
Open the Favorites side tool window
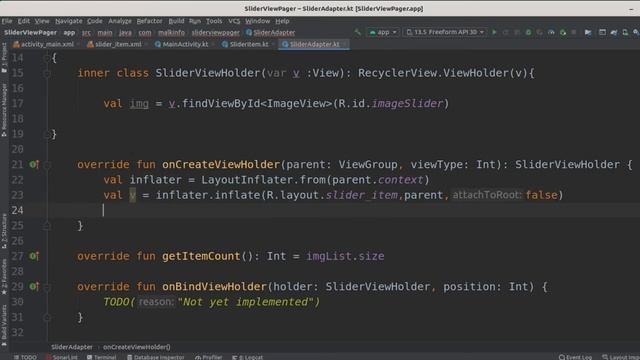[x=4, y=277]
